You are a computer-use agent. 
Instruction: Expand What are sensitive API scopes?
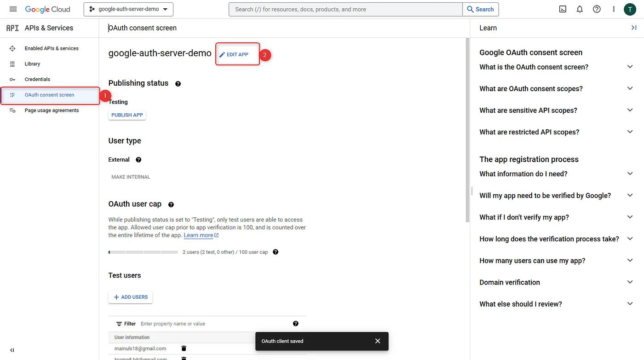point(630,110)
